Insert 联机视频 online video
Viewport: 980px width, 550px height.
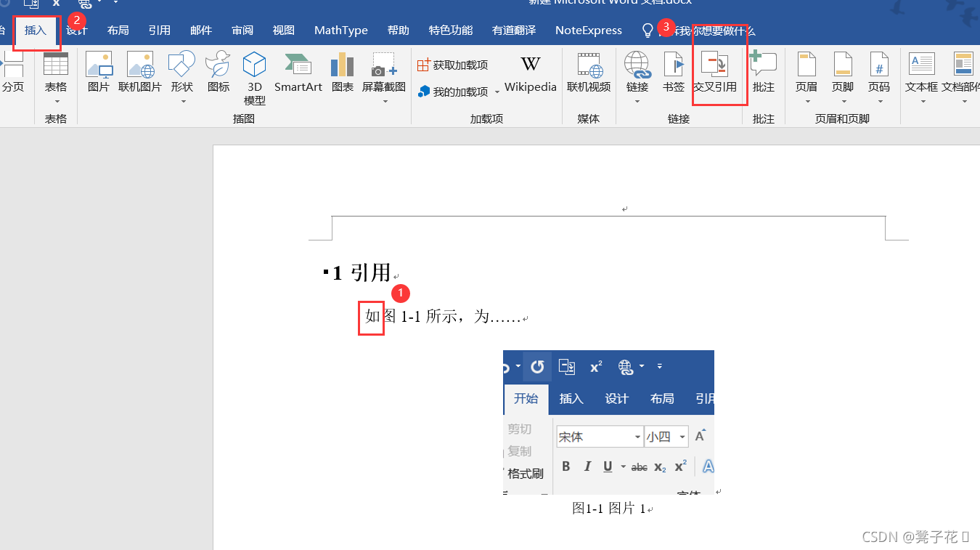click(589, 71)
